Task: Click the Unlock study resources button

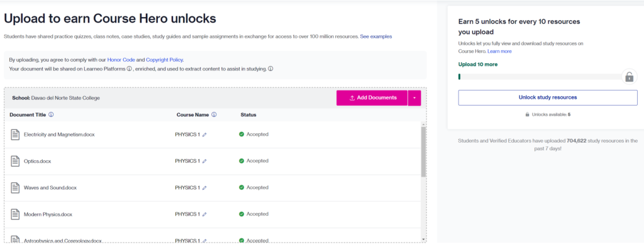Action: [x=548, y=97]
